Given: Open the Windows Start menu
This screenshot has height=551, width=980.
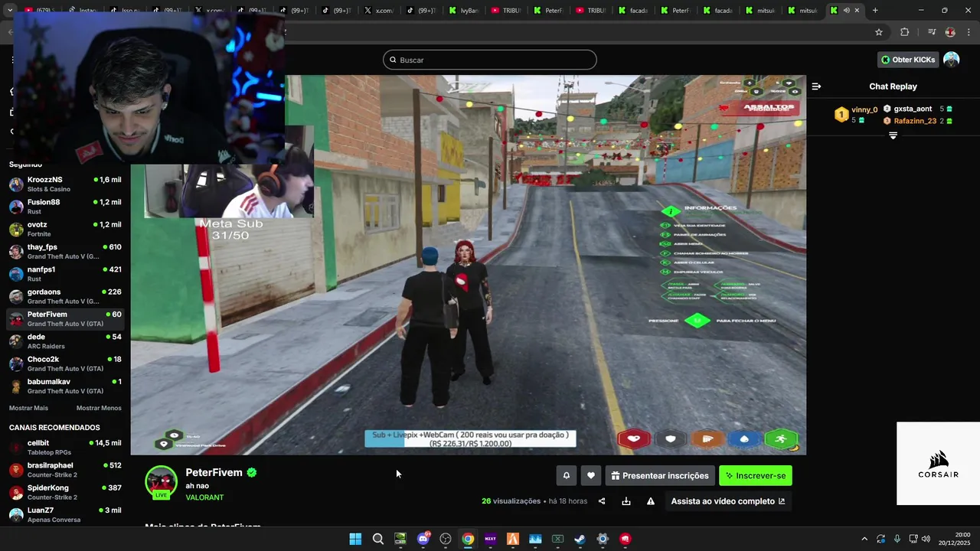Looking at the screenshot, I should (355, 539).
